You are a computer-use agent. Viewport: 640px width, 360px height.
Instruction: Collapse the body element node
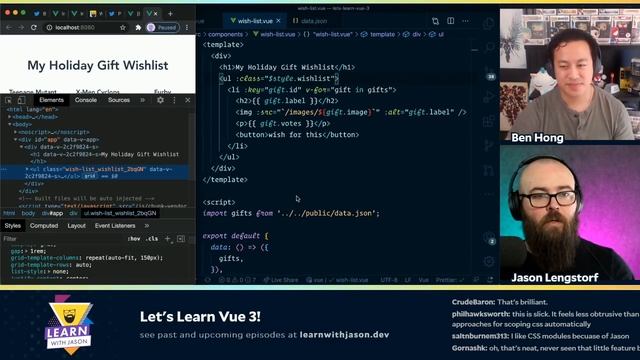tap(10, 124)
